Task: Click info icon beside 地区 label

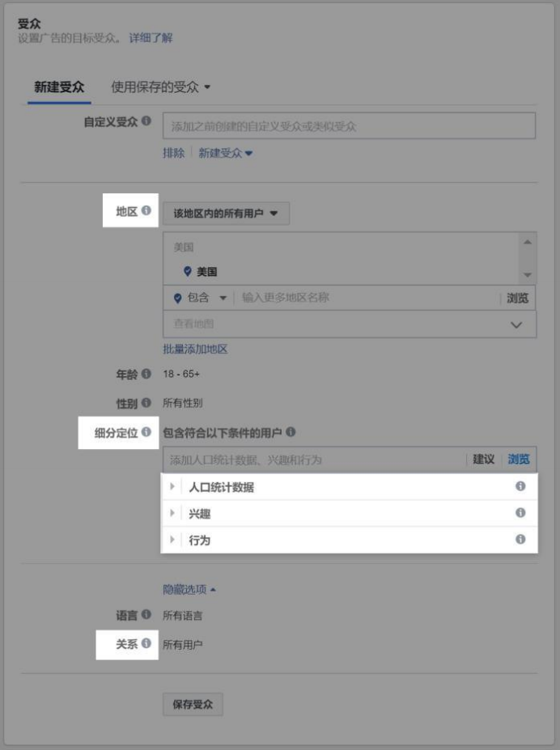Action: 146,211
